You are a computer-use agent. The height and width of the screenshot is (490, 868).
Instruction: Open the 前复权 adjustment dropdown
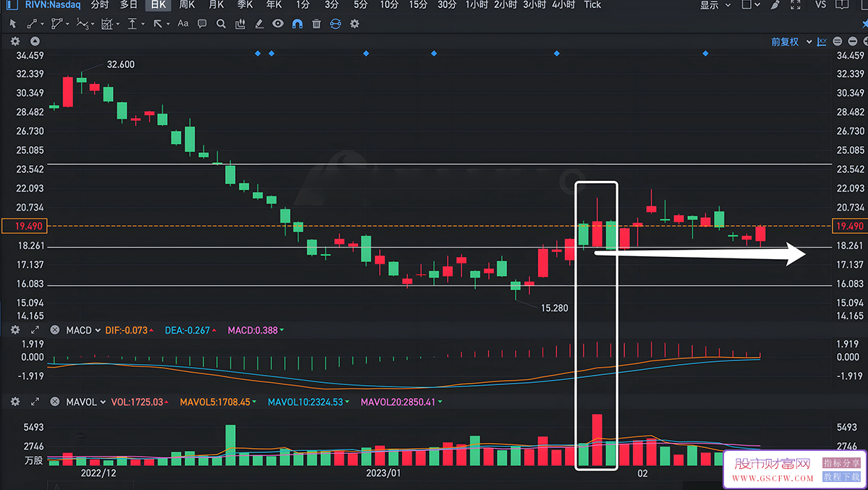click(x=790, y=42)
